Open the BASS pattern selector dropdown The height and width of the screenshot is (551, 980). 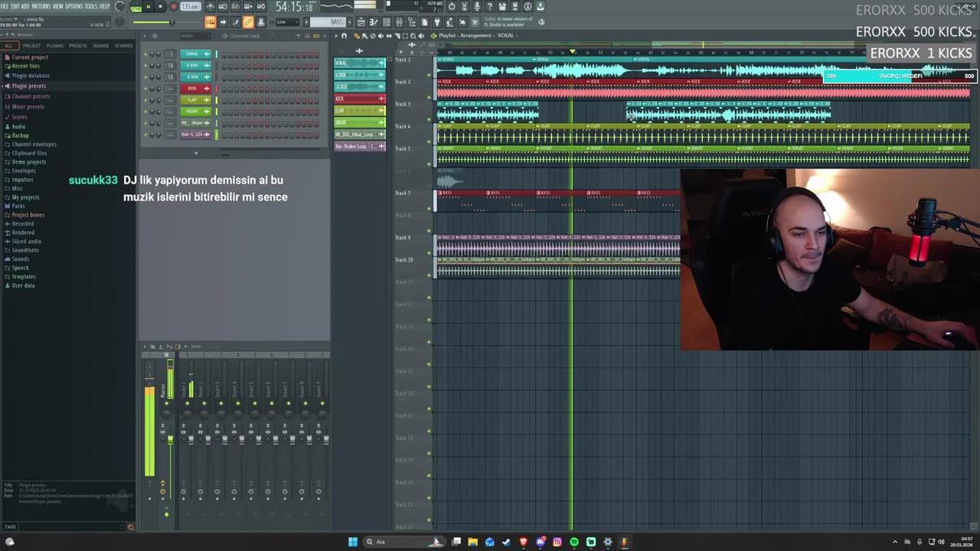click(328, 22)
